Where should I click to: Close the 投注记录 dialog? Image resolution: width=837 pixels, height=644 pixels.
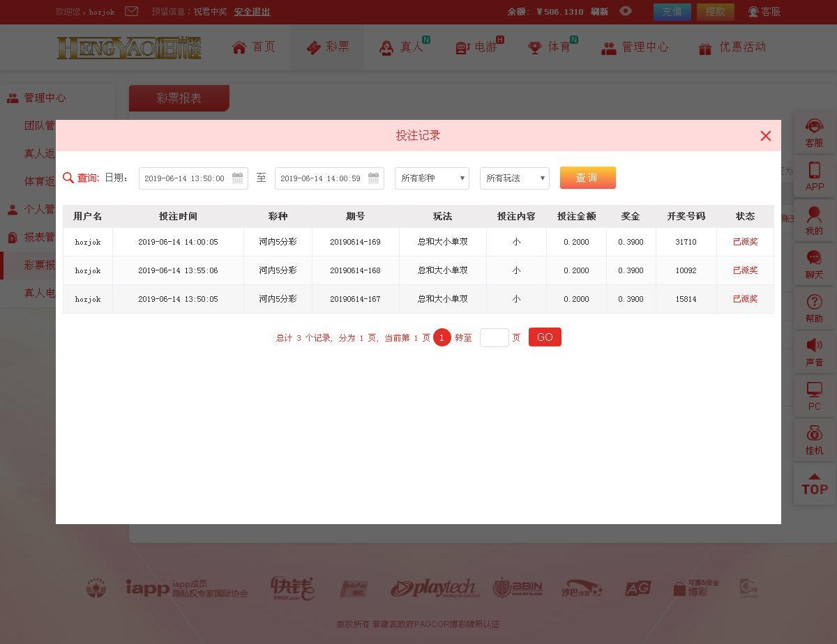pos(765,136)
